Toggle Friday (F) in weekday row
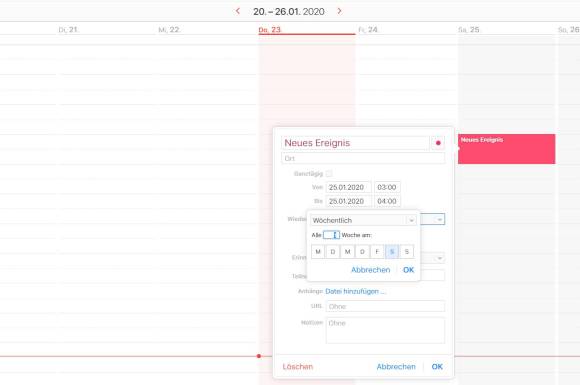The image size is (580, 385). 377,252
